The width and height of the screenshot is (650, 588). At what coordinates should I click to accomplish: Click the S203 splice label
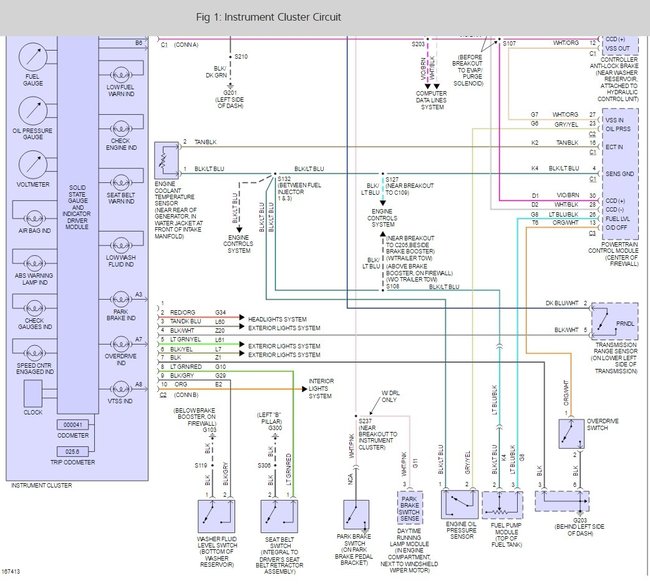pos(418,44)
